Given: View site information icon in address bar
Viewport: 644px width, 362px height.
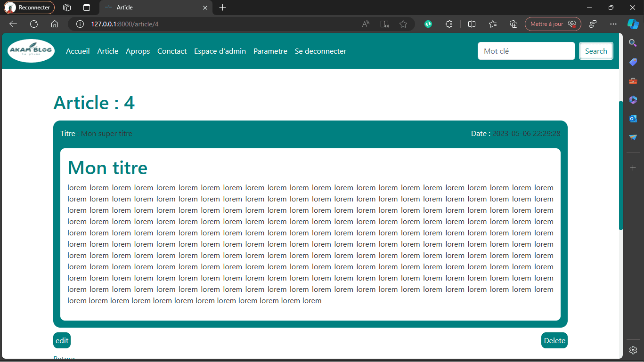Looking at the screenshot, I should point(80,24).
